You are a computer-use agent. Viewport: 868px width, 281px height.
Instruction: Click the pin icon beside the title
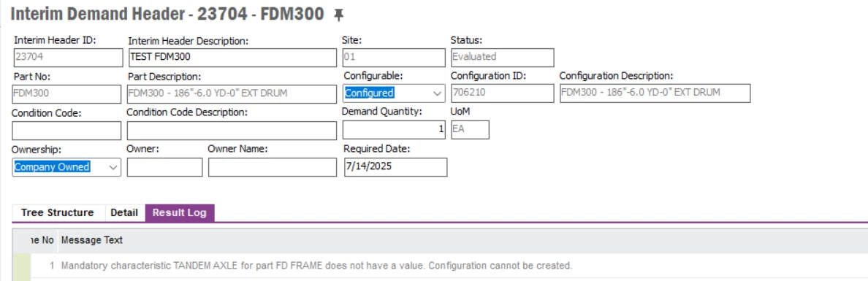(x=339, y=16)
